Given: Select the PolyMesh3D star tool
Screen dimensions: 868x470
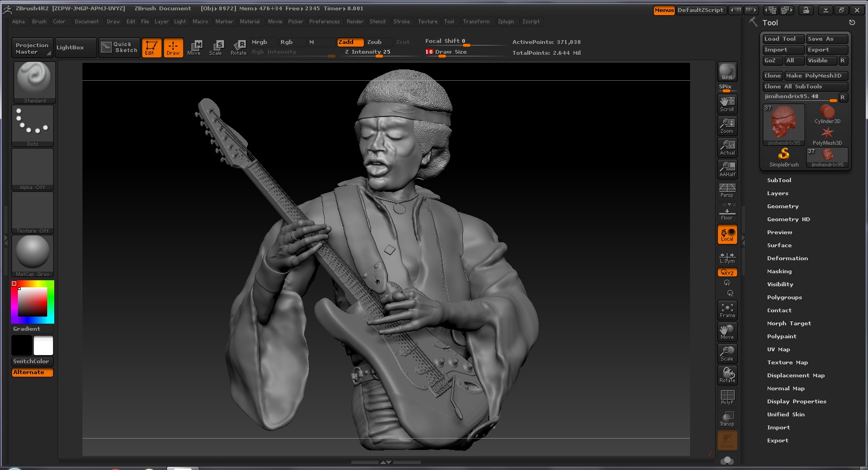Looking at the screenshot, I should click(827, 136).
